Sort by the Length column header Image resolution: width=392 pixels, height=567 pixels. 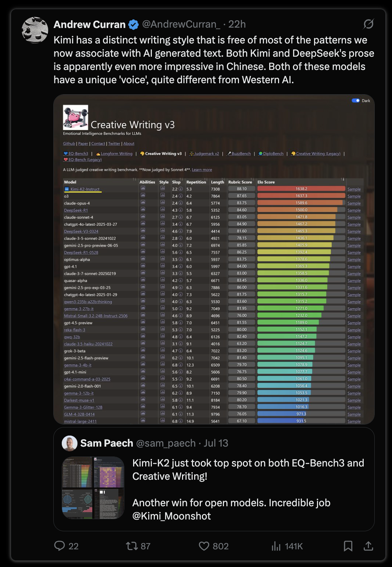[217, 182]
